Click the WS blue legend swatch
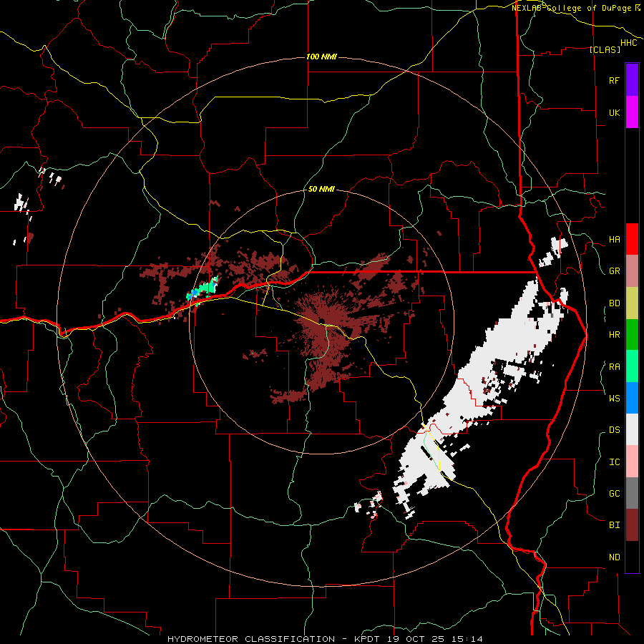The width and height of the screenshot is (644, 644). point(632,398)
